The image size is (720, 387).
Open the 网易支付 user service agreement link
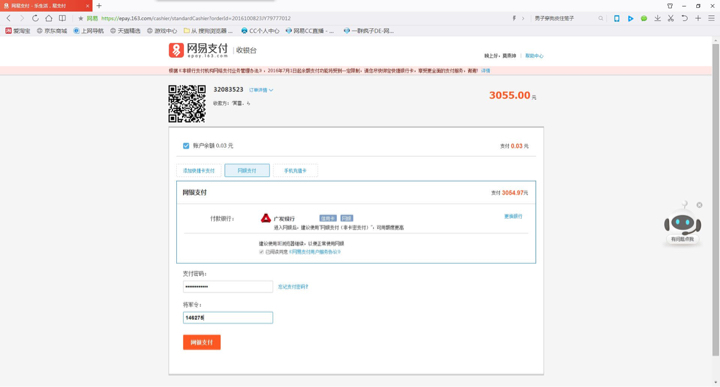[x=315, y=252]
